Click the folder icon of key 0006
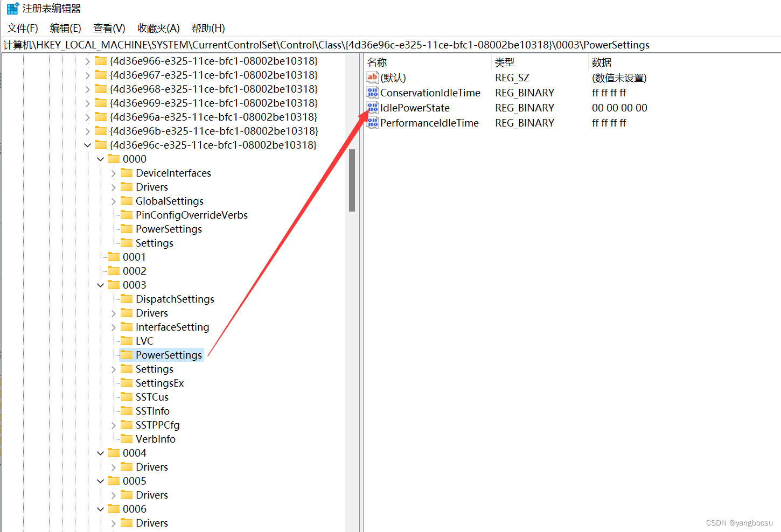781x532 pixels. (x=114, y=509)
